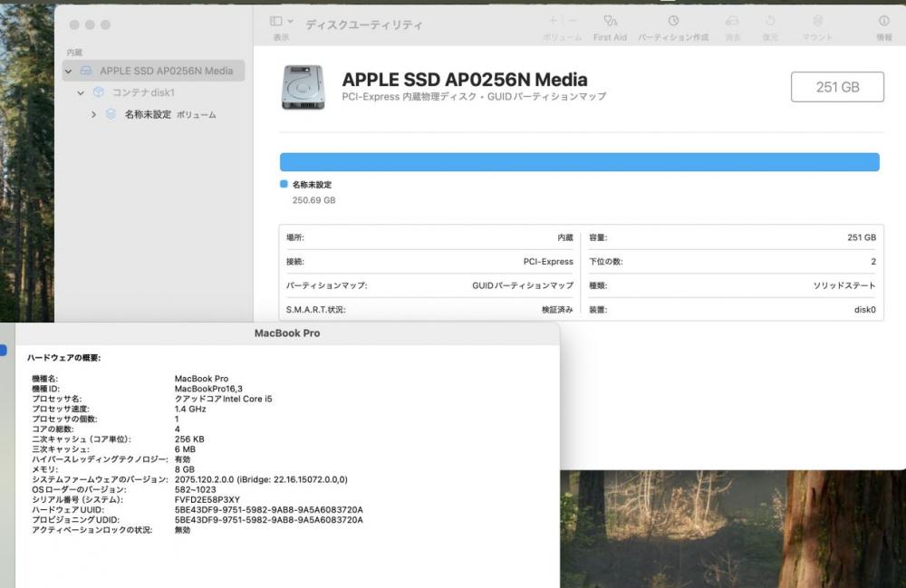Expand the 名称未設定 ボリューム sidebar row
Image resolution: width=906 pixels, height=588 pixels.
[x=93, y=114]
